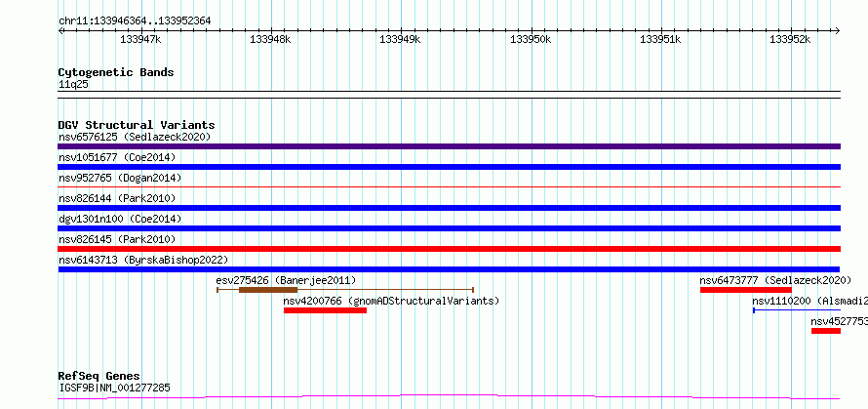Image resolution: width=868 pixels, height=409 pixels.
Task: Open nsv952765 (Dogan2014) variant label
Action: (120, 178)
